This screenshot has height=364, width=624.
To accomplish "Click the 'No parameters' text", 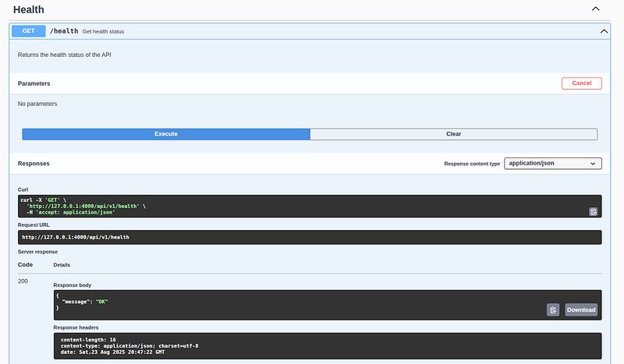I will pyautogui.click(x=37, y=104).
